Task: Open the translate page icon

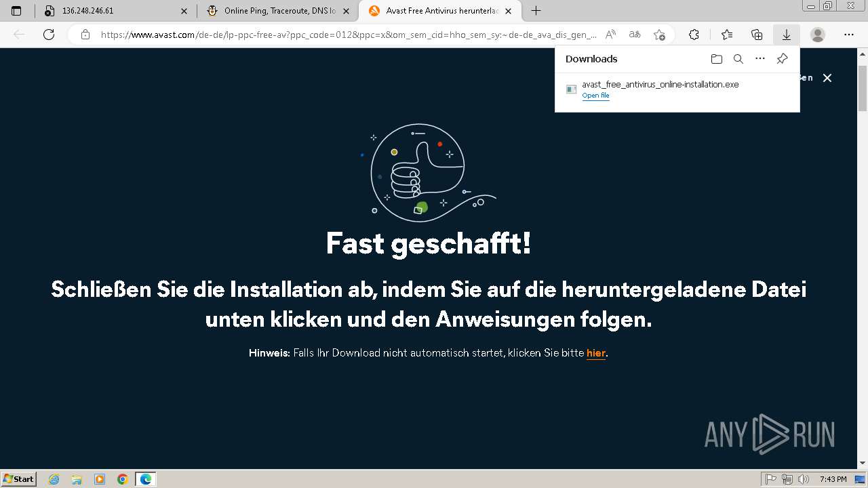Action: [635, 35]
